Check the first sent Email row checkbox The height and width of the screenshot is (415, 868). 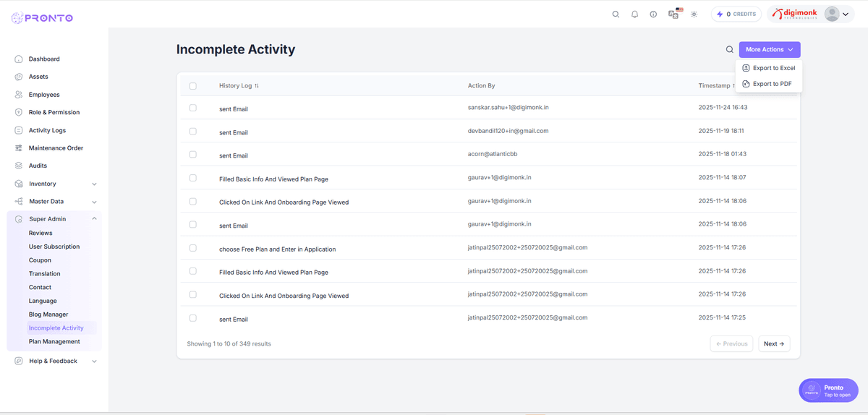[x=193, y=108]
